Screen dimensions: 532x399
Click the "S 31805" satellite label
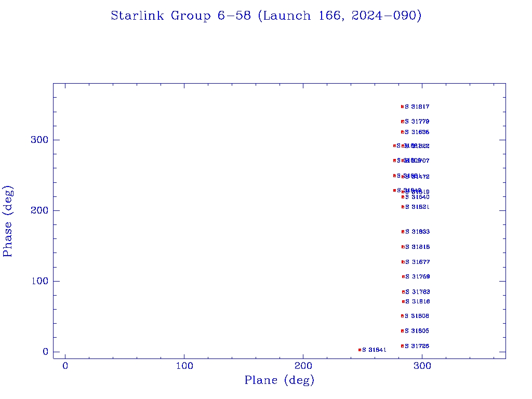417,331
